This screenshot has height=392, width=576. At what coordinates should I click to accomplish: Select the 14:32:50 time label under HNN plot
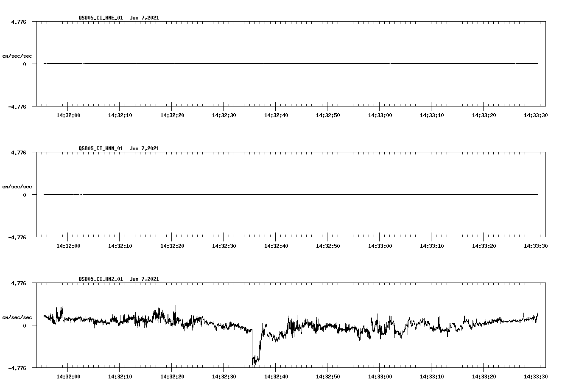[328, 246]
